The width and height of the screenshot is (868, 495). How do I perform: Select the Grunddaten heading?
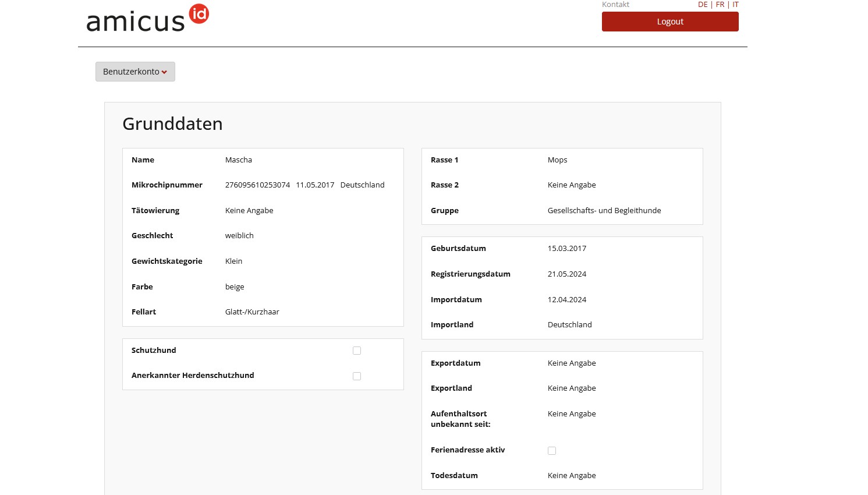pyautogui.click(x=172, y=124)
